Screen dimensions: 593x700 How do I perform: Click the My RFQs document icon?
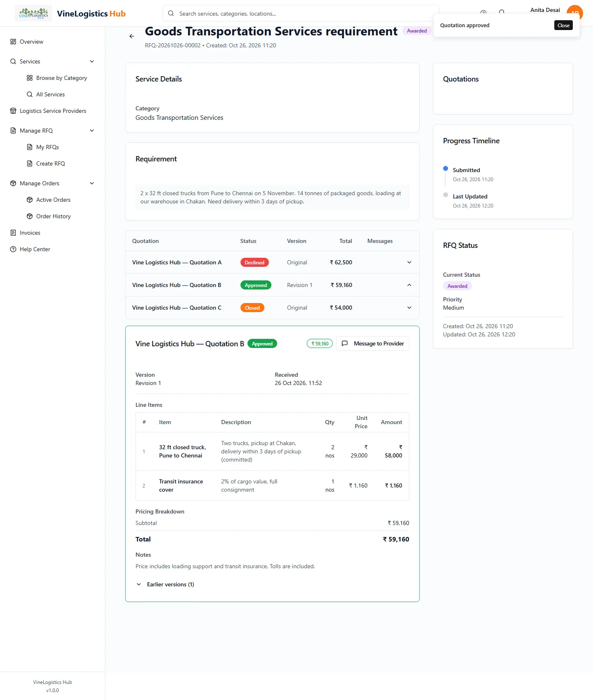[x=30, y=147]
